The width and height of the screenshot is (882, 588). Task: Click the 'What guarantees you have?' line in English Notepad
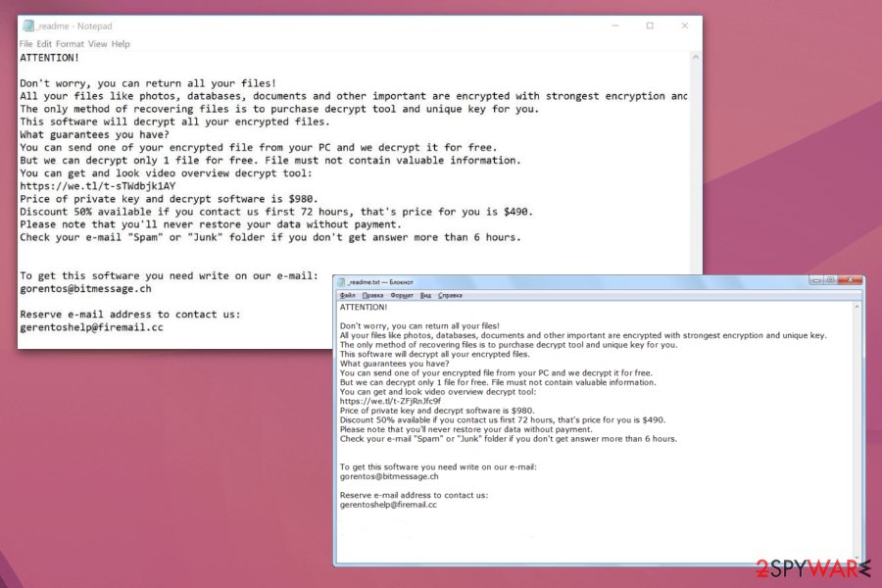(94, 134)
